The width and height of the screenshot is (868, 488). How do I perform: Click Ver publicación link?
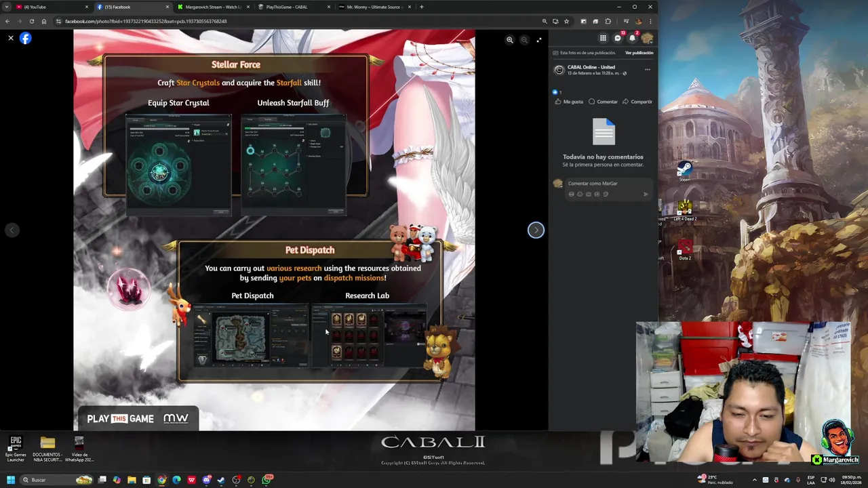click(639, 53)
